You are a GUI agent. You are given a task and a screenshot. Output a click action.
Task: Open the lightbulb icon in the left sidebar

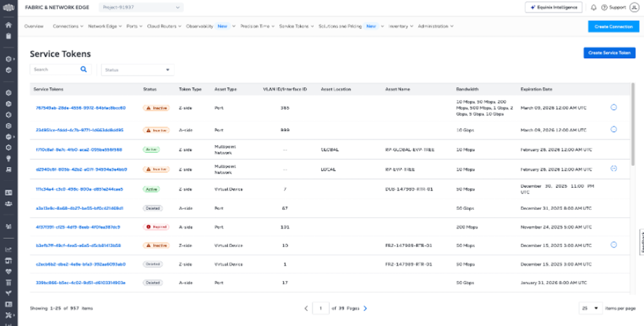9,158
